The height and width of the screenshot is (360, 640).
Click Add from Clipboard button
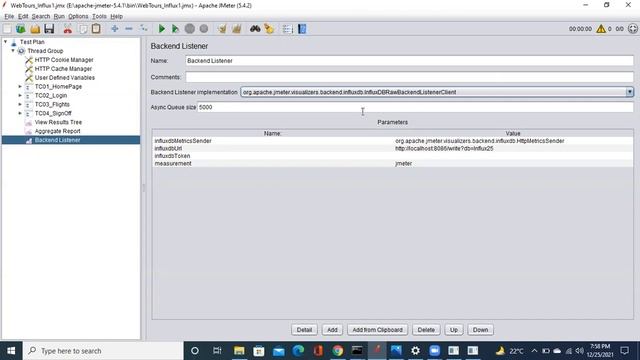(378, 330)
